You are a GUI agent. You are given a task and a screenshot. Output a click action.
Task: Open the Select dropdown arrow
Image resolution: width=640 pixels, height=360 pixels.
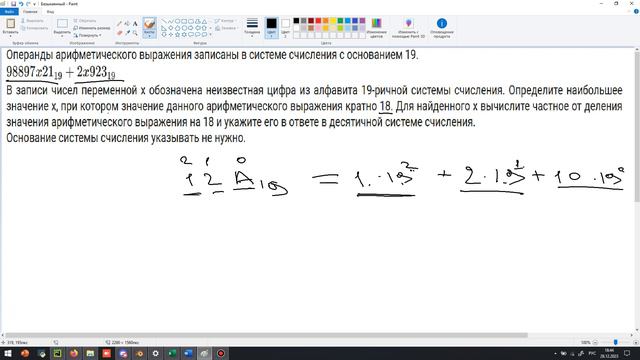coord(62,36)
